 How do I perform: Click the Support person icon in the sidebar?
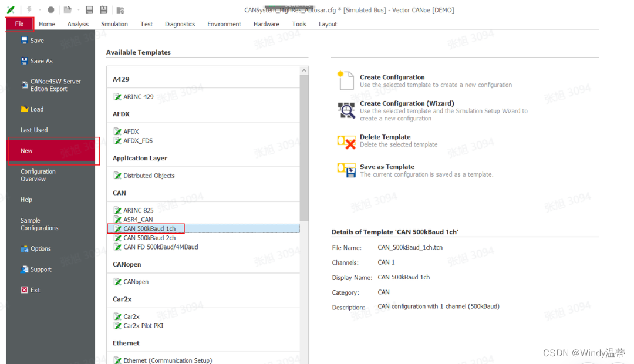24,269
